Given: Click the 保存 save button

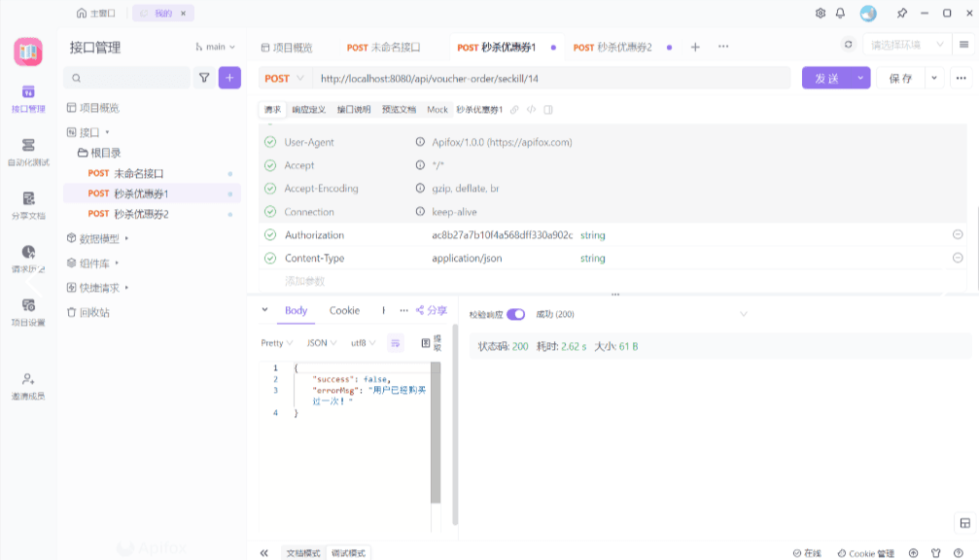Looking at the screenshot, I should 900,79.
